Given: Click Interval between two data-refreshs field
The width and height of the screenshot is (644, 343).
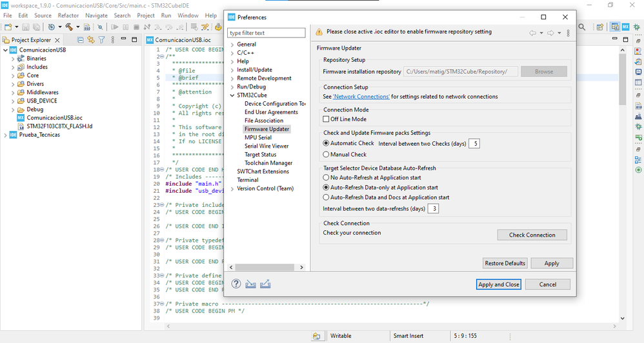Looking at the screenshot, I should pyautogui.click(x=433, y=208).
